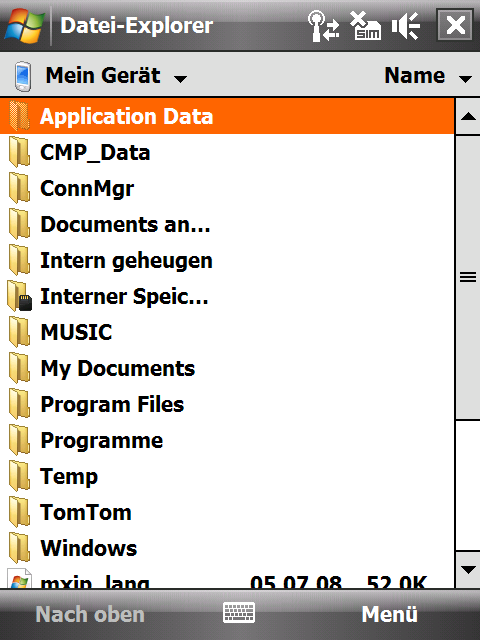Open the Program Files folder

(x=227, y=404)
